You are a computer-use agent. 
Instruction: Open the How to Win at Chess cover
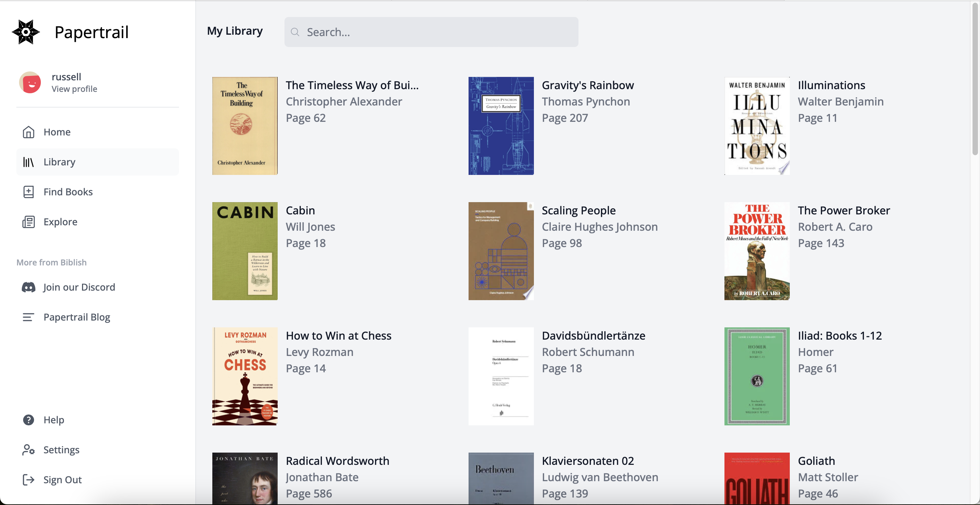245,376
